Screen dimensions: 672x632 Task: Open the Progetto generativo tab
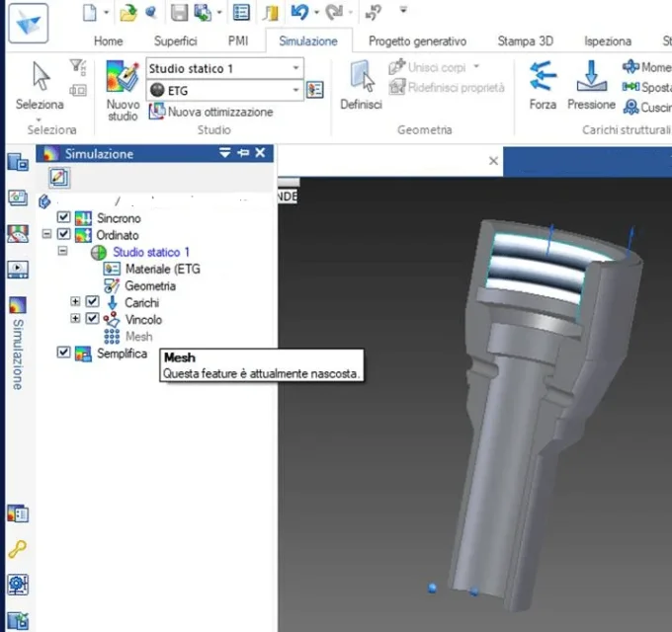pyautogui.click(x=417, y=41)
